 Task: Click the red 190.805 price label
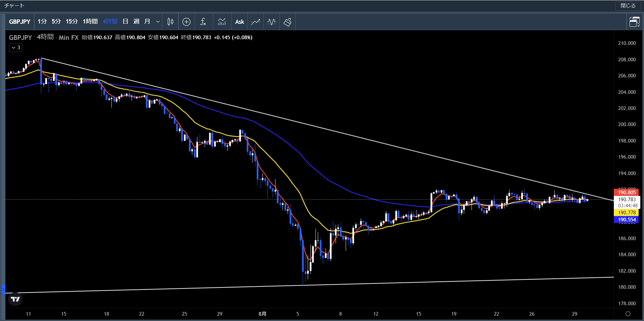pyautogui.click(x=626, y=192)
